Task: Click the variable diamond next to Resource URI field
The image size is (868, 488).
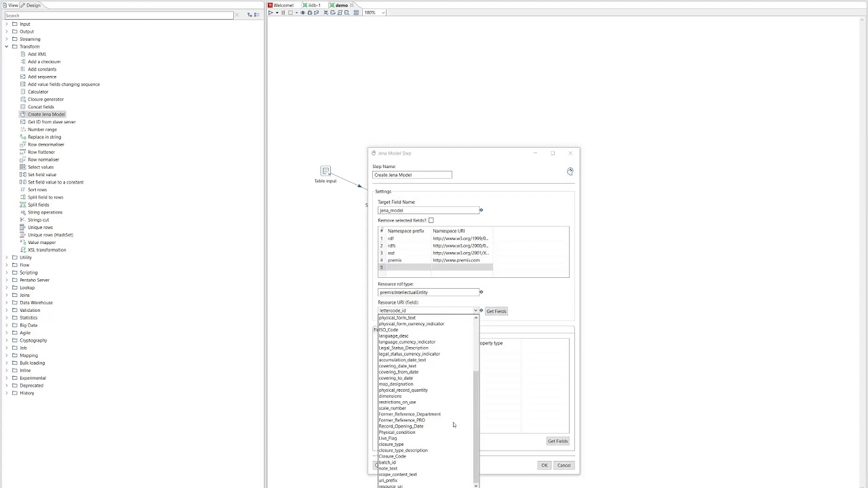Action: click(x=481, y=310)
